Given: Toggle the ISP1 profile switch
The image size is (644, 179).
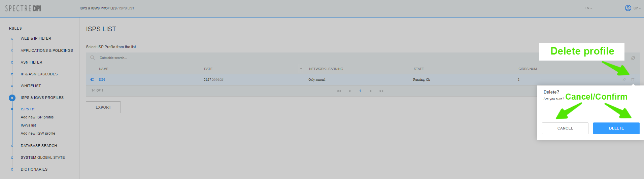Looking at the screenshot, I should click(x=92, y=80).
